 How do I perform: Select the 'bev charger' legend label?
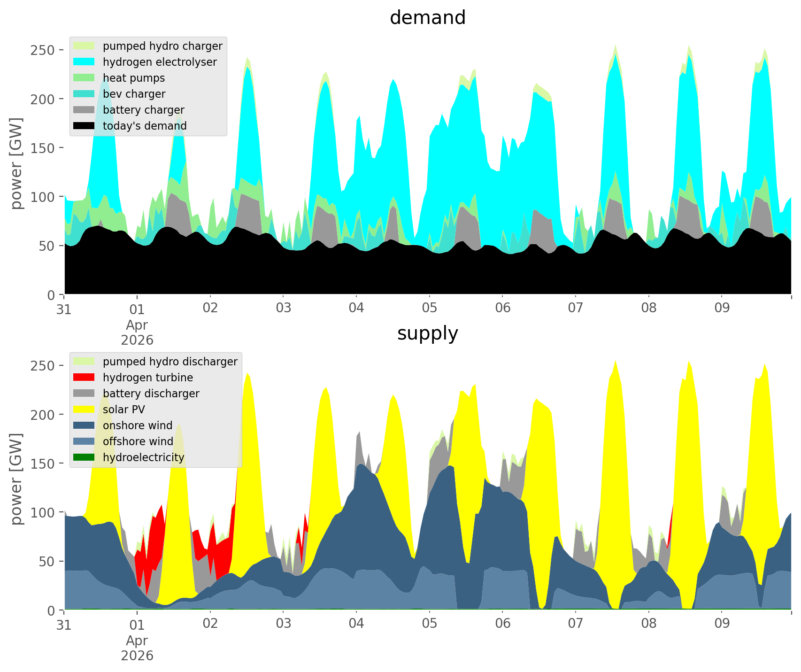pos(134,94)
